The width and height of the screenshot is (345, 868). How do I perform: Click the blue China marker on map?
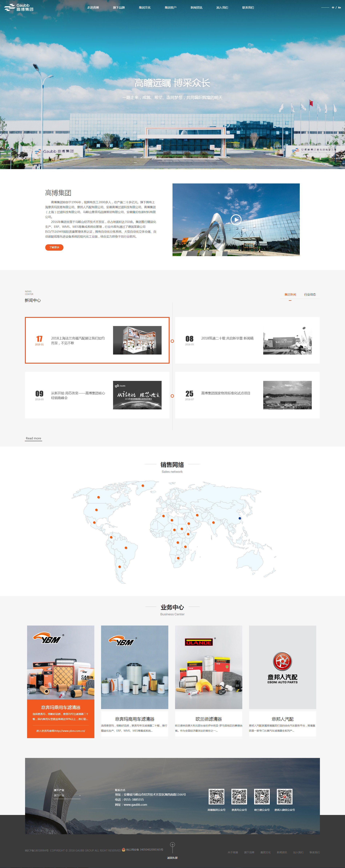click(240, 518)
